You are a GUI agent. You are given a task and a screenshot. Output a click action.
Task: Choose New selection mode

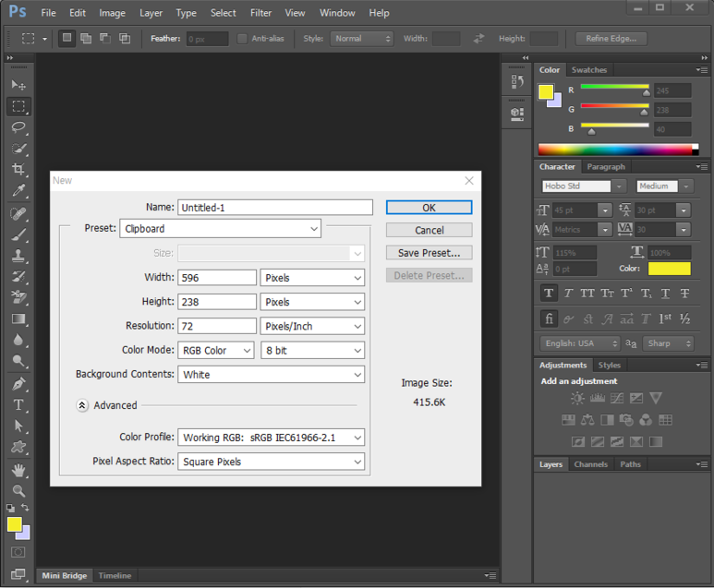[x=67, y=38]
